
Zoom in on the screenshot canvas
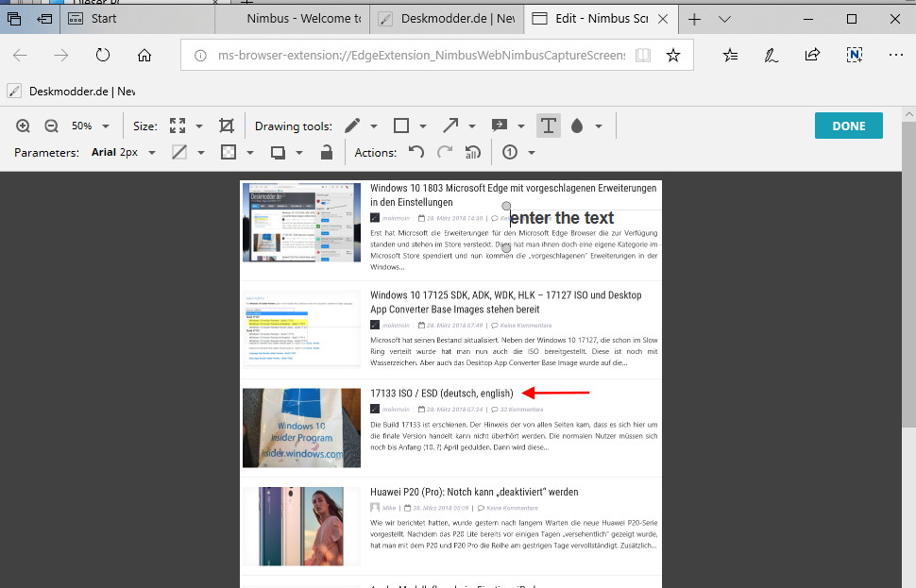pyautogui.click(x=23, y=126)
